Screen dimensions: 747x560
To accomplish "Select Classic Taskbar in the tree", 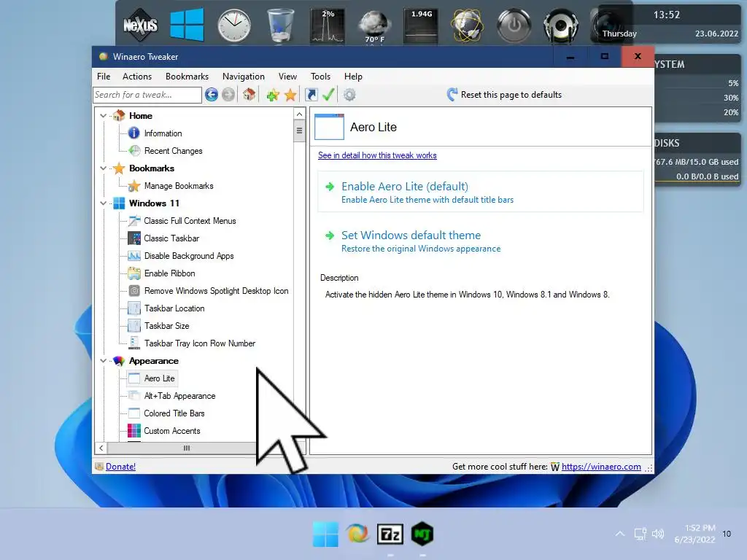I will click(x=171, y=238).
